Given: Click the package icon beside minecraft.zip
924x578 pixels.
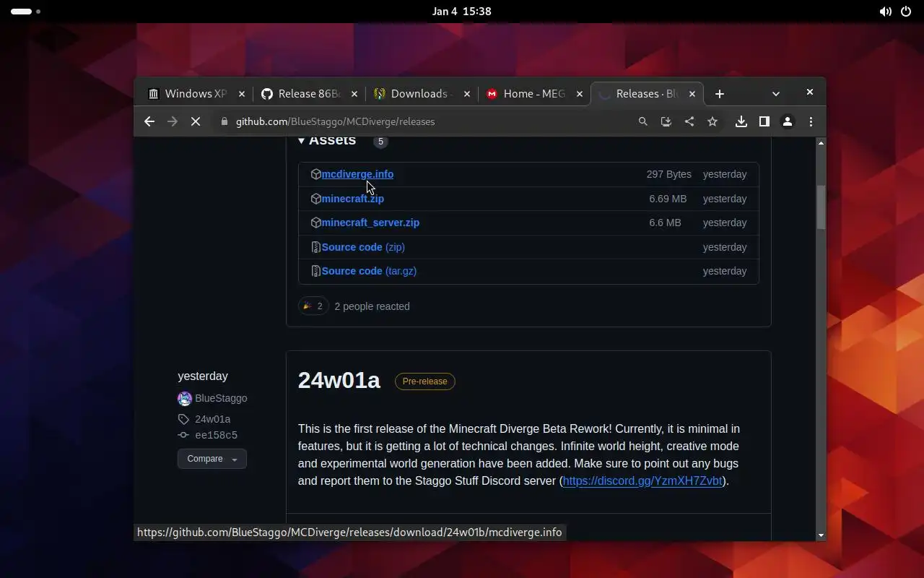Looking at the screenshot, I should pyautogui.click(x=315, y=199).
